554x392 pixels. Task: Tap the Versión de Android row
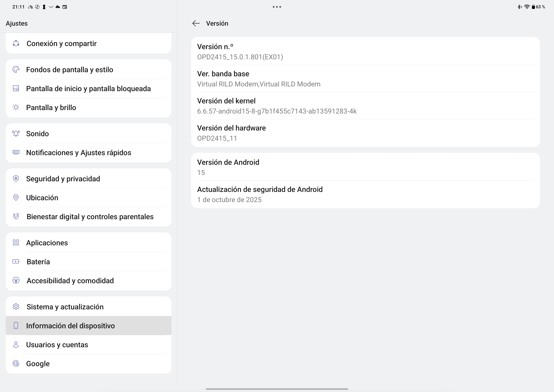click(366, 167)
